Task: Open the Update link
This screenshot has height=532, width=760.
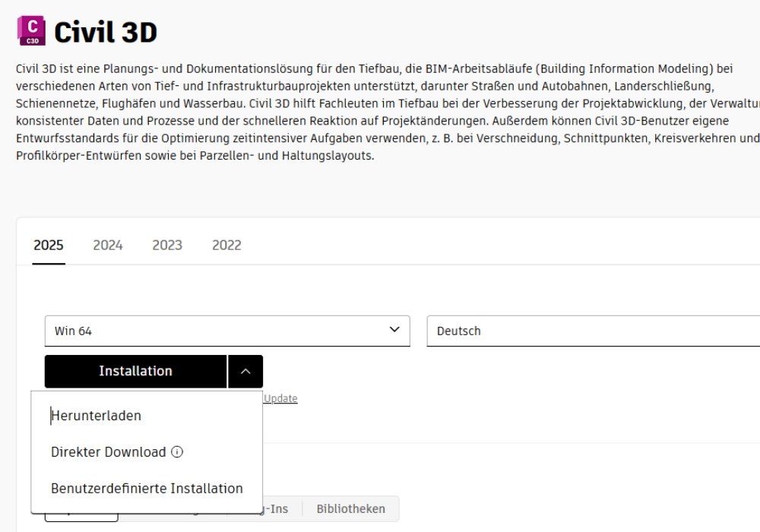Action: (x=280, y=398)
